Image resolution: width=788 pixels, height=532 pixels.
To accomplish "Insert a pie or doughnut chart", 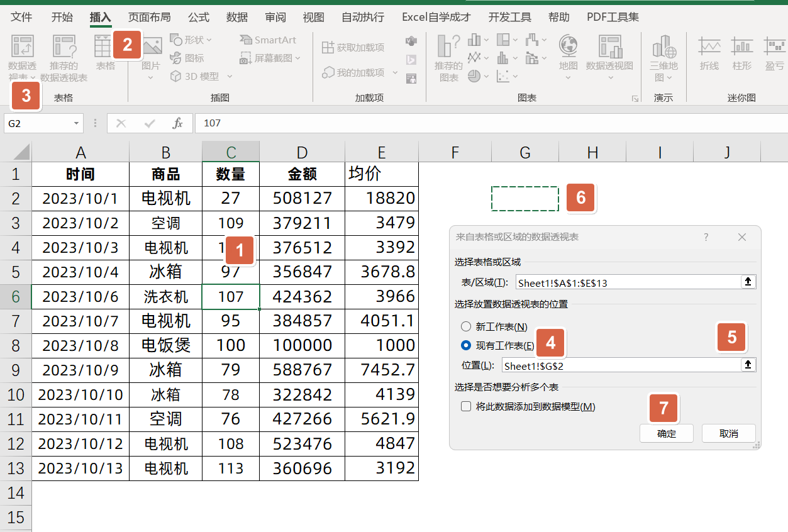I will click(478, 75).
